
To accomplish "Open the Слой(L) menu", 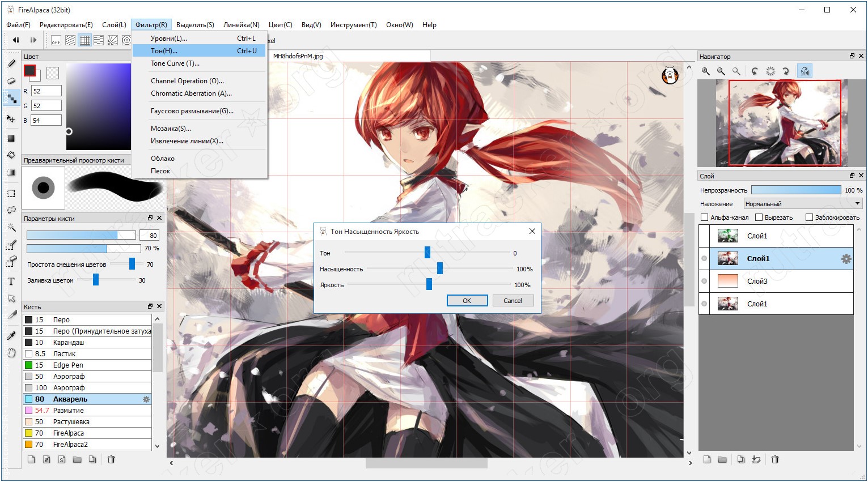I will pos(114,25).
